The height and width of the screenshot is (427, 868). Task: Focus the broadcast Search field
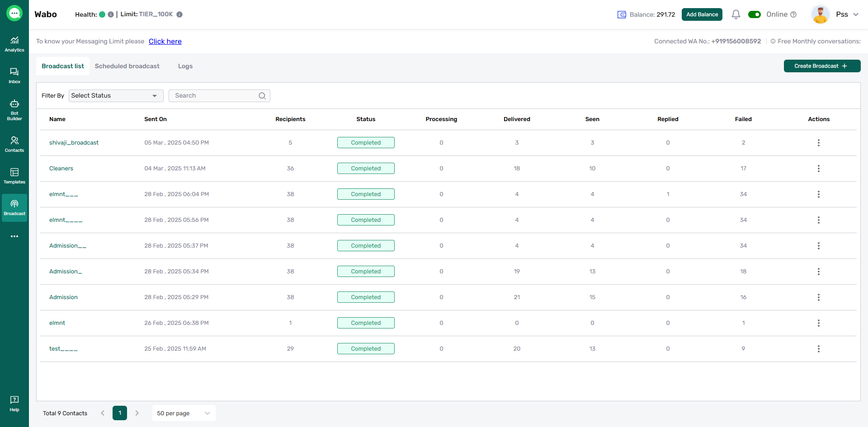(x=219, y=96)
